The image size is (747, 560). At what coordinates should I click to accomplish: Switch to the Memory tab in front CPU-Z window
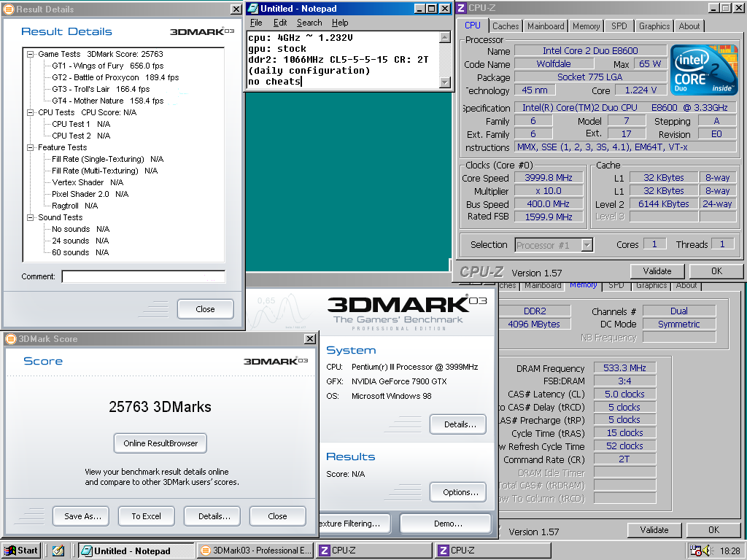(586, 26)
